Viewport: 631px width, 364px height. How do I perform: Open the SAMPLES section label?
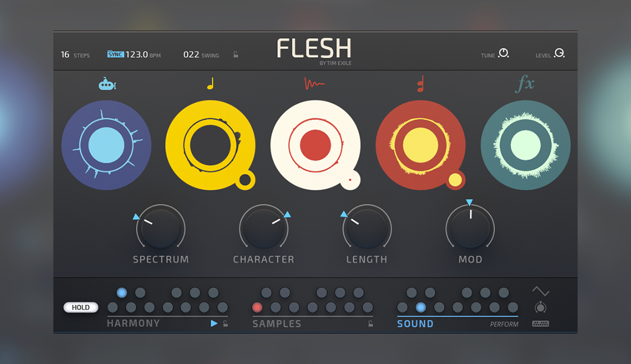(x=277, y=324)
